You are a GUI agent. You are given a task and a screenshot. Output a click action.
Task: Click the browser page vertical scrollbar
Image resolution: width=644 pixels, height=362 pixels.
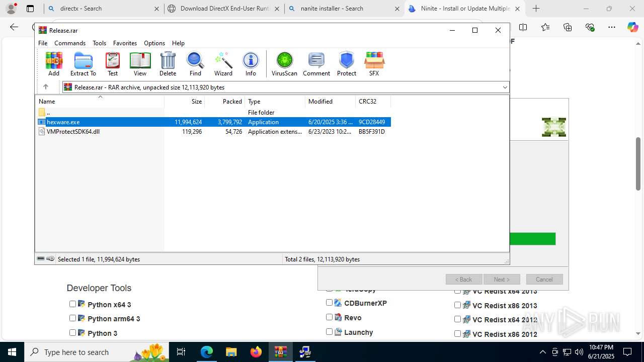tap(638, 163)
